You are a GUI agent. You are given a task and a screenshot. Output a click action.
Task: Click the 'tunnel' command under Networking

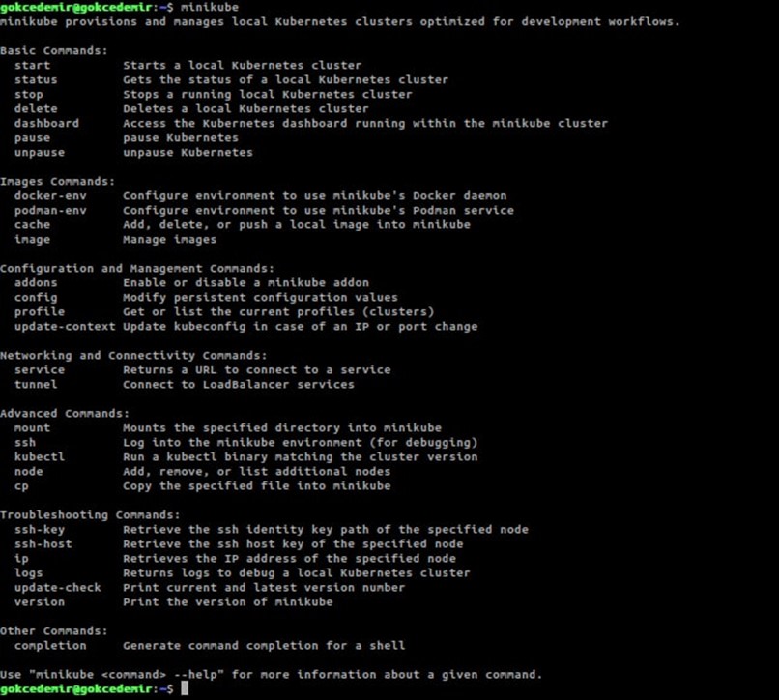tap(36, 384)
